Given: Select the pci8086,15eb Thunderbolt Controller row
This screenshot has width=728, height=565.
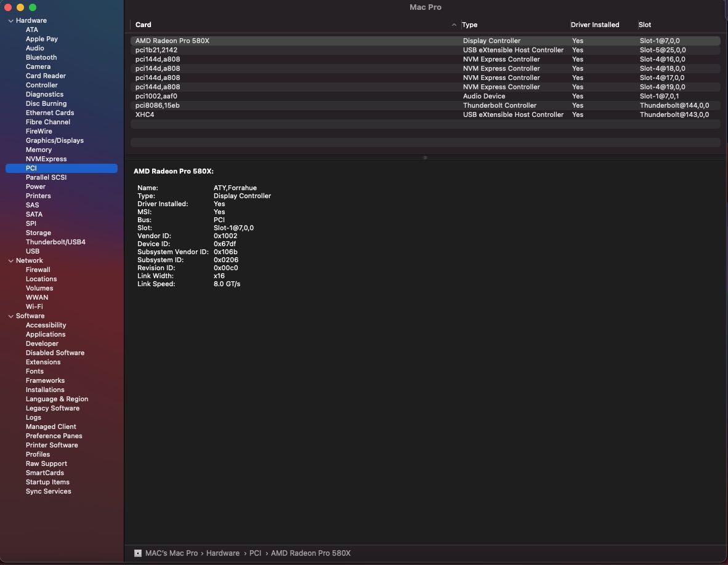Looking at the screenshot, I should [426, 106].
